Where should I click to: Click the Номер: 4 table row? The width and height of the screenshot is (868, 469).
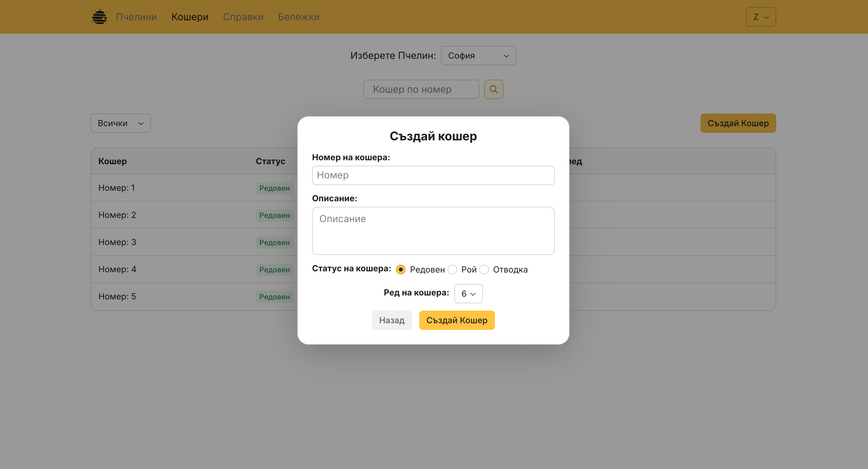433,270
